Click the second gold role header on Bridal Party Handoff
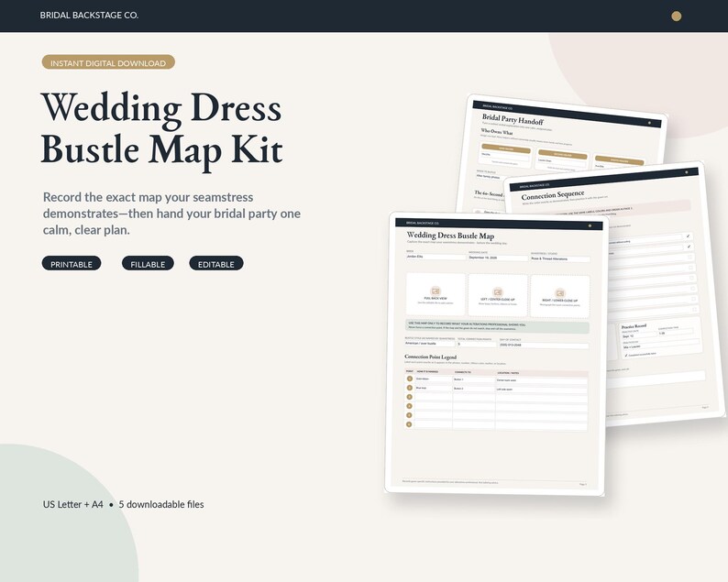The image size is (728, 582). click(563, 155)
